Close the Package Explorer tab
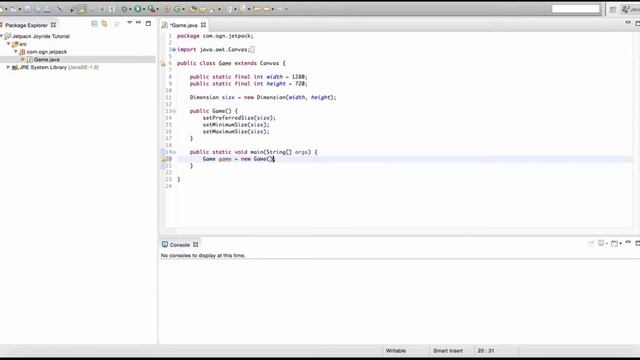The width and height of the screenshot is (640, 360). pos(53,25)
